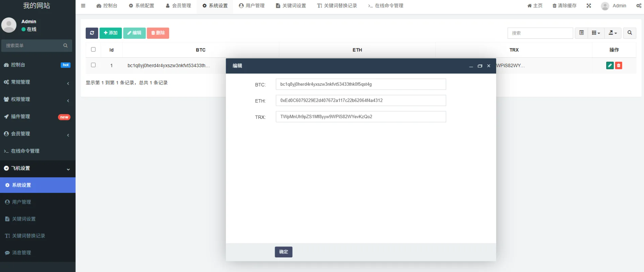This screenshot has height=272, width=644.
Task: Select 用户管理 in the sidebar
Action: point(38,202)
